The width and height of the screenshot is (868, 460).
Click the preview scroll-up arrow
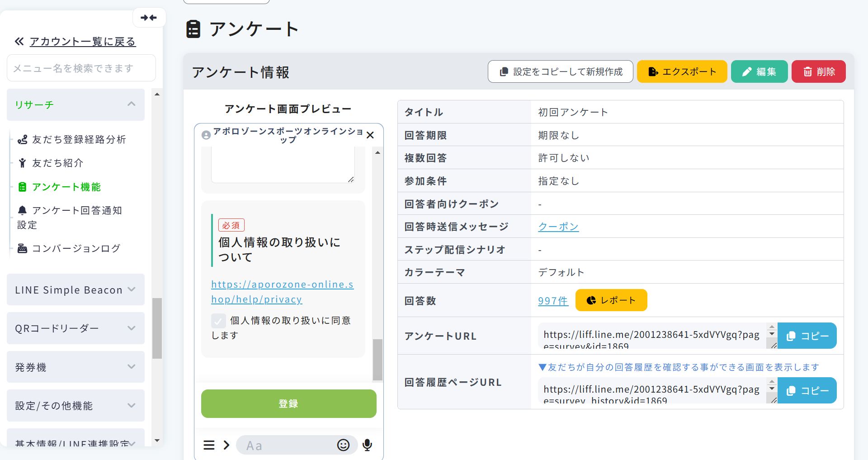point(377,152)
